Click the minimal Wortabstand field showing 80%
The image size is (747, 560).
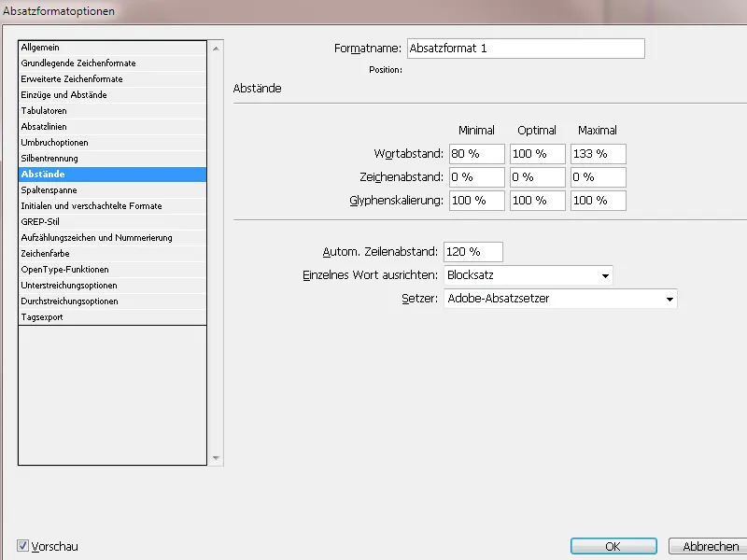click(x=475, y=153)
